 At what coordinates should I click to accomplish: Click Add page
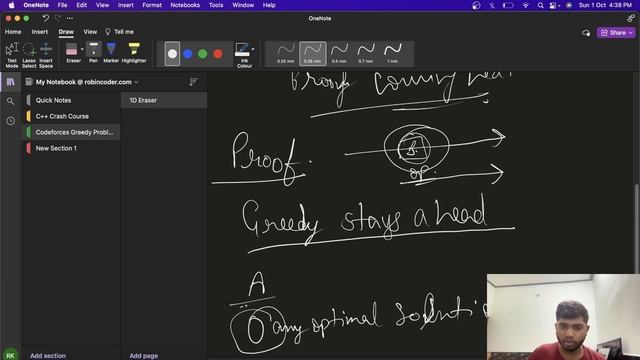[144, 356]
